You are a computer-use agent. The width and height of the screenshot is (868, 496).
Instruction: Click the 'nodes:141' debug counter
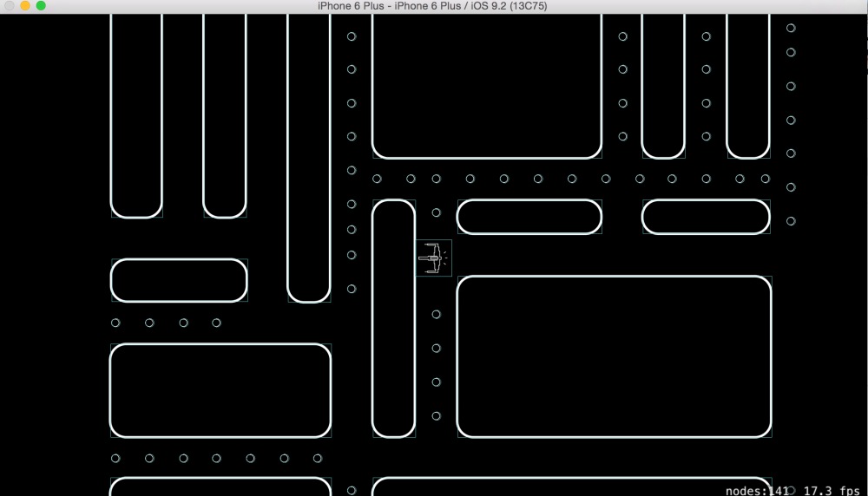pos(757,491)
